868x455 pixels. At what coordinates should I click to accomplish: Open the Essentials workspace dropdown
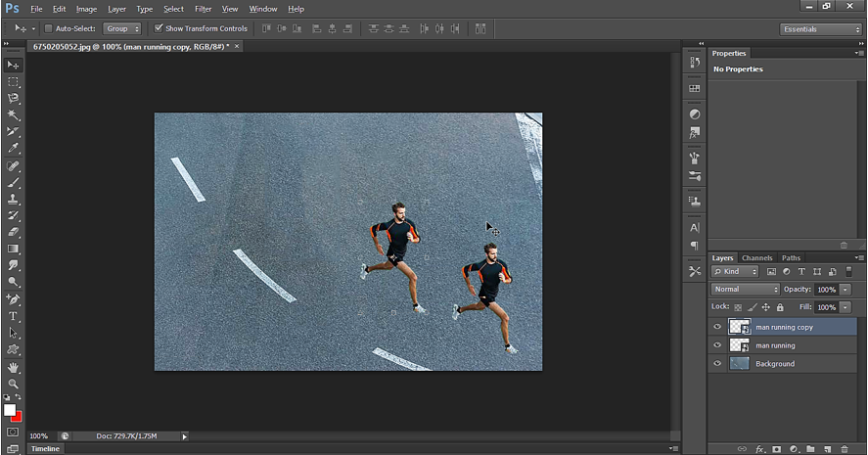pos(821,29)
